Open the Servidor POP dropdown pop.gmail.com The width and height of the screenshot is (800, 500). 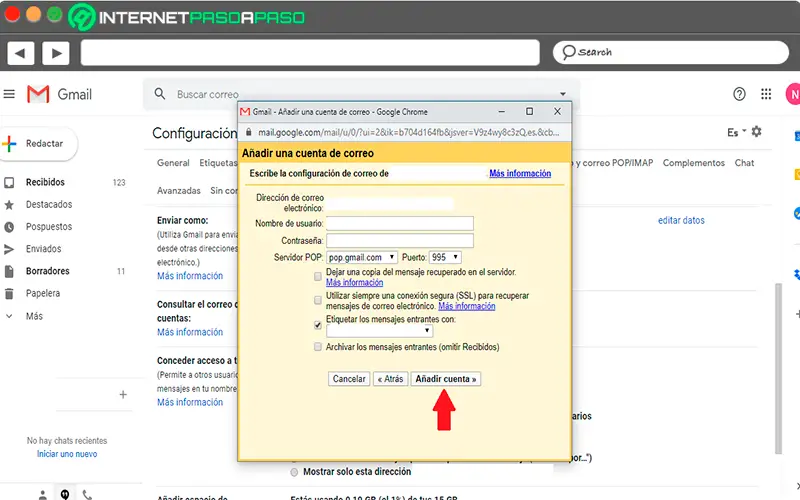362,258
